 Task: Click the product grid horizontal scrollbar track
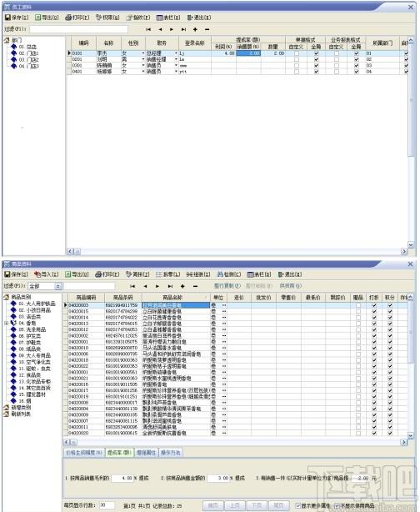238,442
